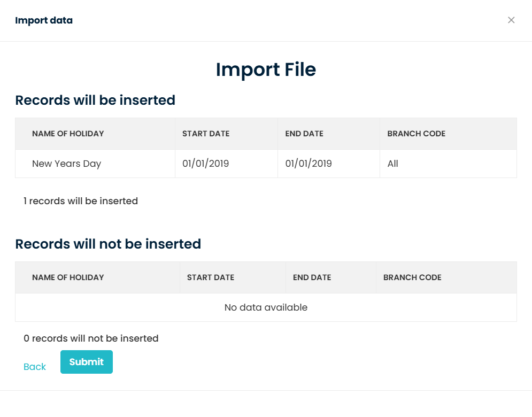This screenshot has height=417, width=532.
Task: Click Branch Code header in not-inserted table
Action: (x=412, y=277)
